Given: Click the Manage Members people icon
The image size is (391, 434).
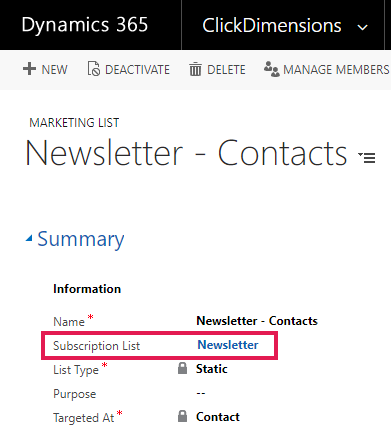Looking at the screenshot, I should (272, 69).
